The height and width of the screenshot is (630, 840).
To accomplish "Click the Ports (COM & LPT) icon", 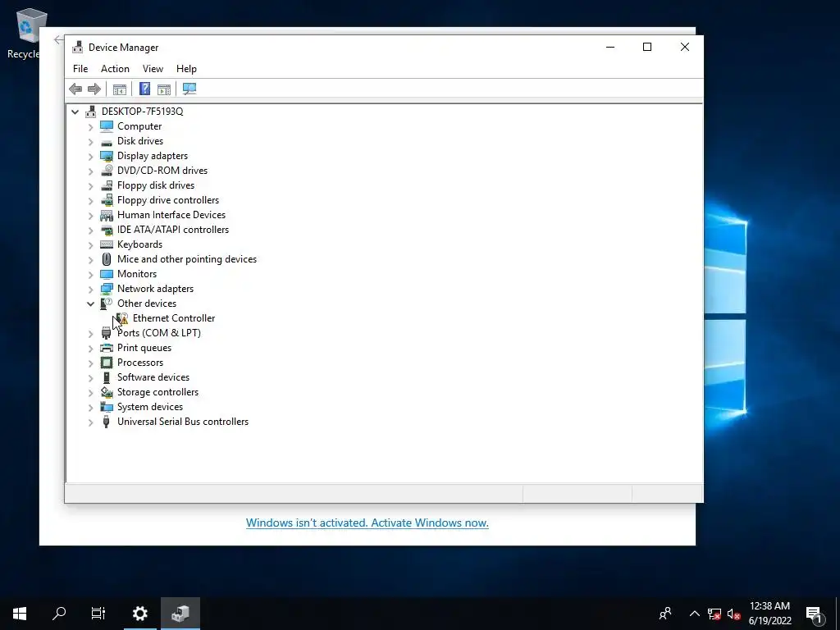I will coord(107,333).
